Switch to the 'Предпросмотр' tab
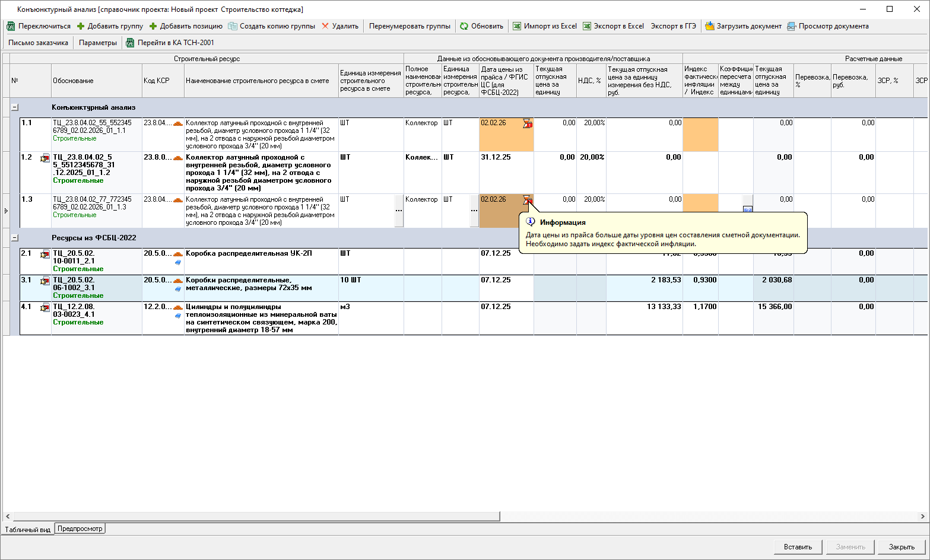930x560 pixels. point(80,529)
